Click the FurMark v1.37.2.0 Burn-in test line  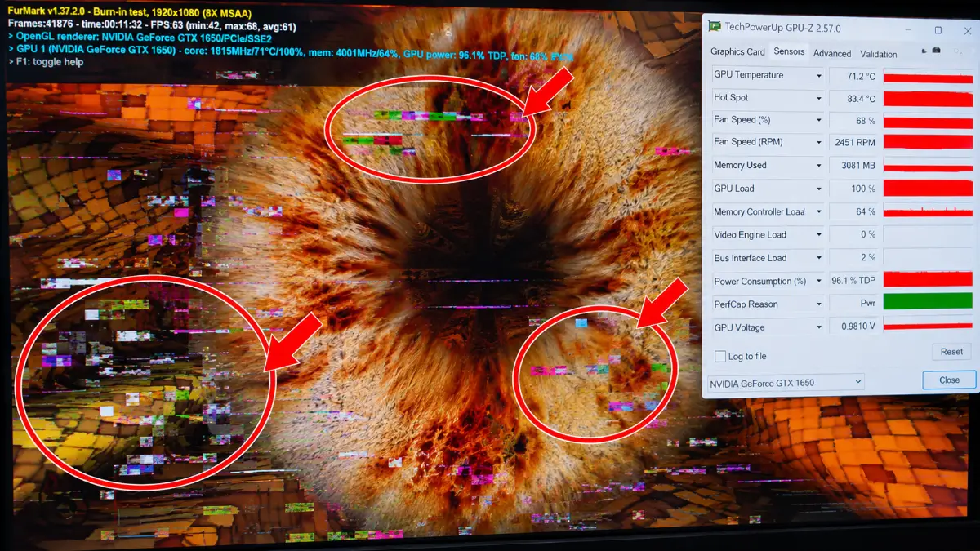click(130, 14)
